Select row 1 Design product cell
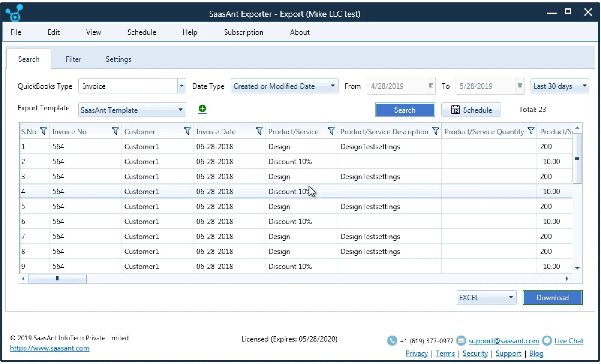The width and height of the screenshot is (601, 364). click(301, 146)
